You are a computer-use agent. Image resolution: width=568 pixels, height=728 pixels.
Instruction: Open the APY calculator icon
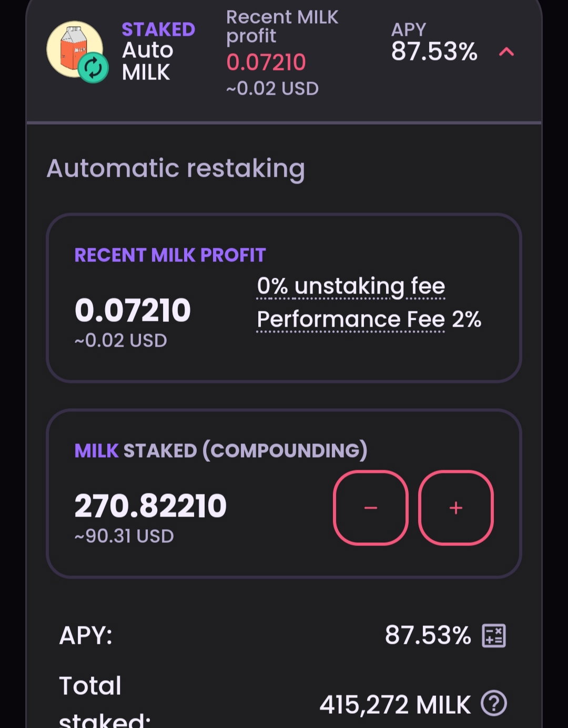(x=494, y=635)
